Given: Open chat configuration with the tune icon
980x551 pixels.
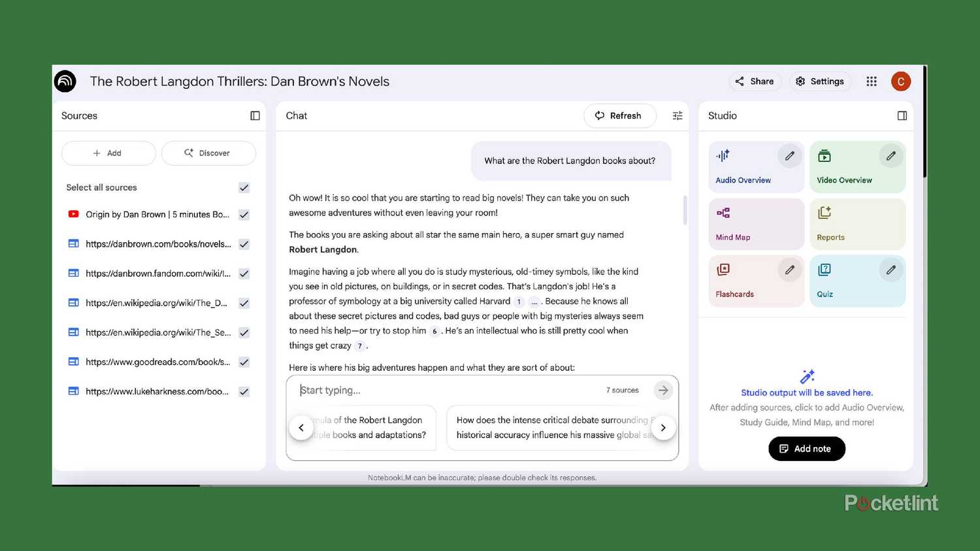Looking at the screenshot, I should coord(677,116).
